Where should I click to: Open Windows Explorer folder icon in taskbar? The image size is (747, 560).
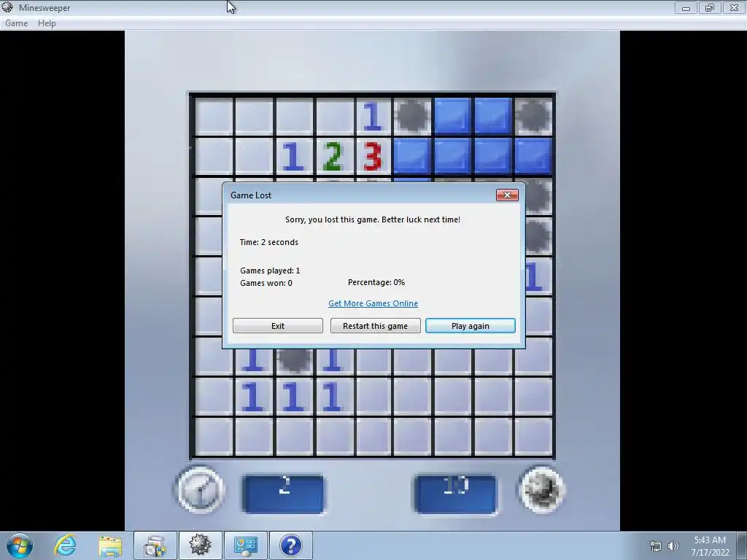click(110, 545)
